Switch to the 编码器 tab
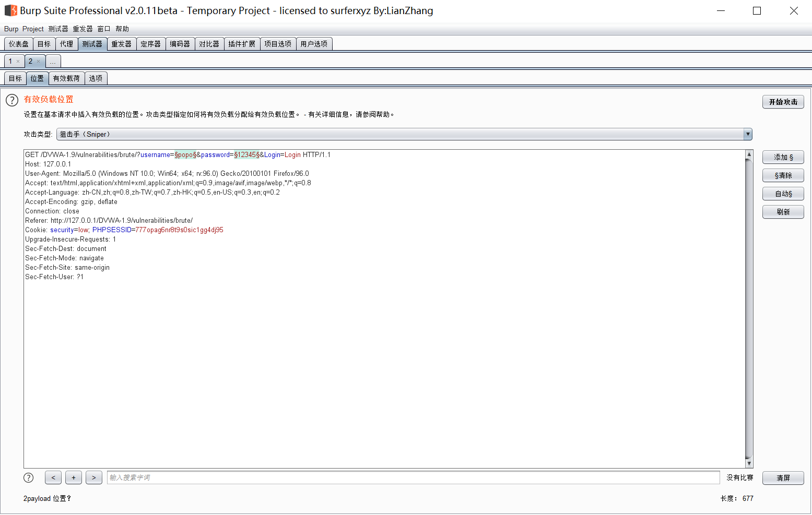 [180, 44]
